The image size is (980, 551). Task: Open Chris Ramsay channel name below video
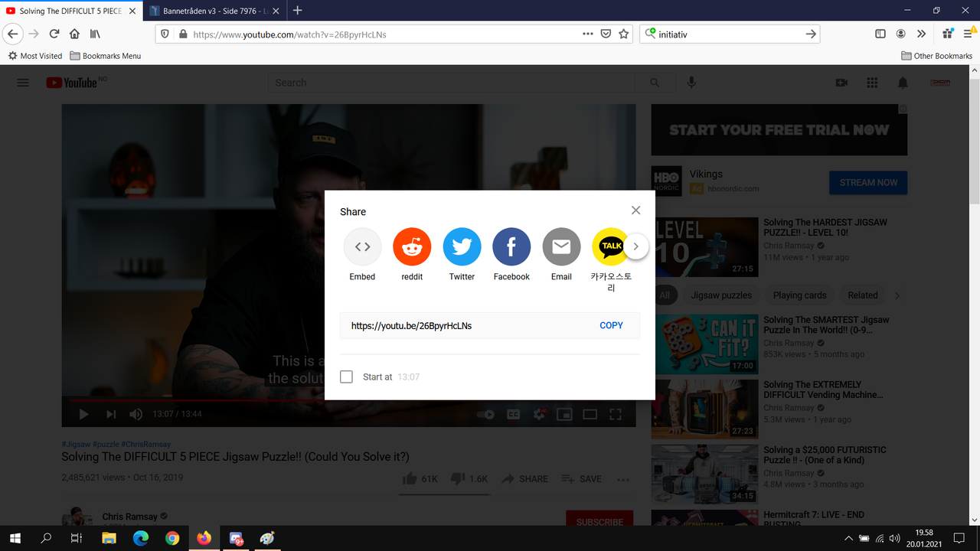129,517
